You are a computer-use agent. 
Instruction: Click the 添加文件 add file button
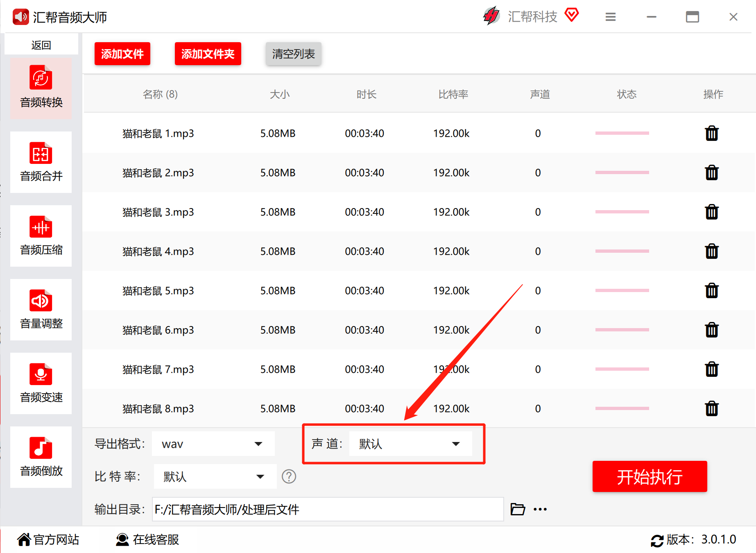[122, 54]
